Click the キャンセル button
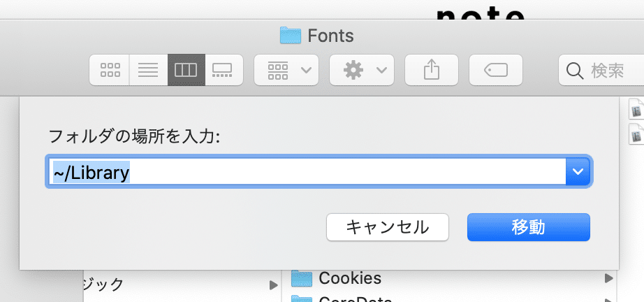 point(387,227)
